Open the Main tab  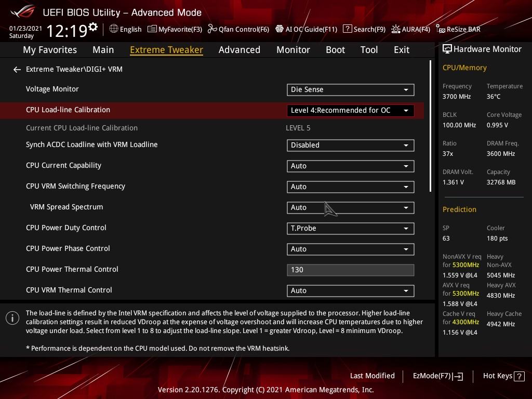pos(103,50)
